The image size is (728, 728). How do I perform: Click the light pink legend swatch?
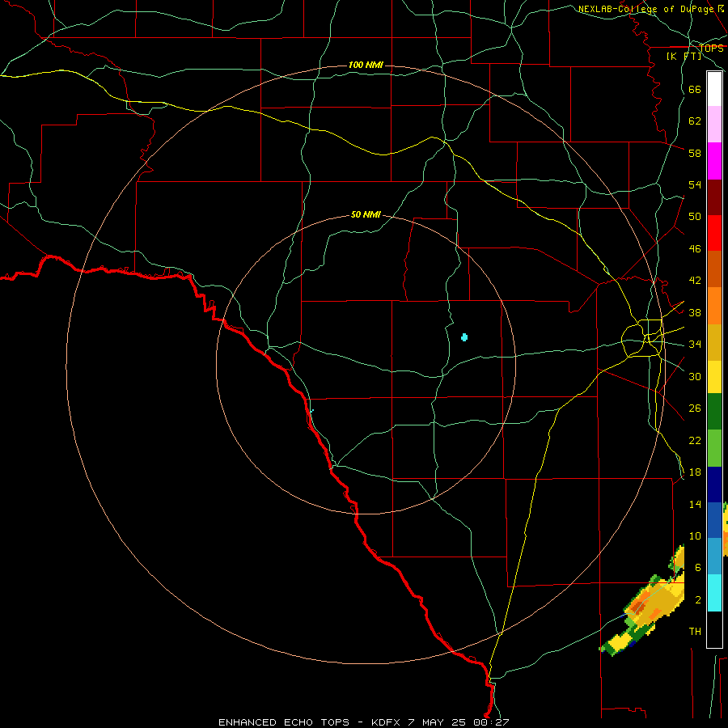[x=714, y=124]
